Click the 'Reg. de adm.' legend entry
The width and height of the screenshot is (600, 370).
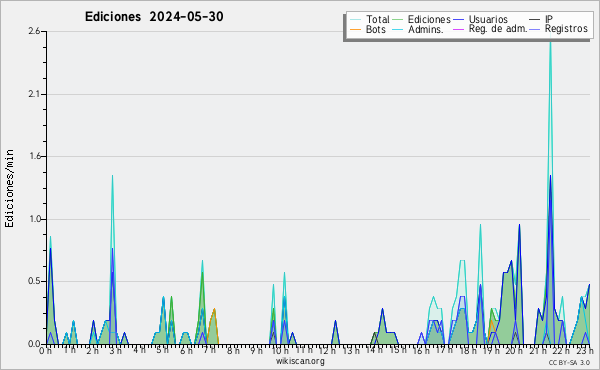(498, 29)
